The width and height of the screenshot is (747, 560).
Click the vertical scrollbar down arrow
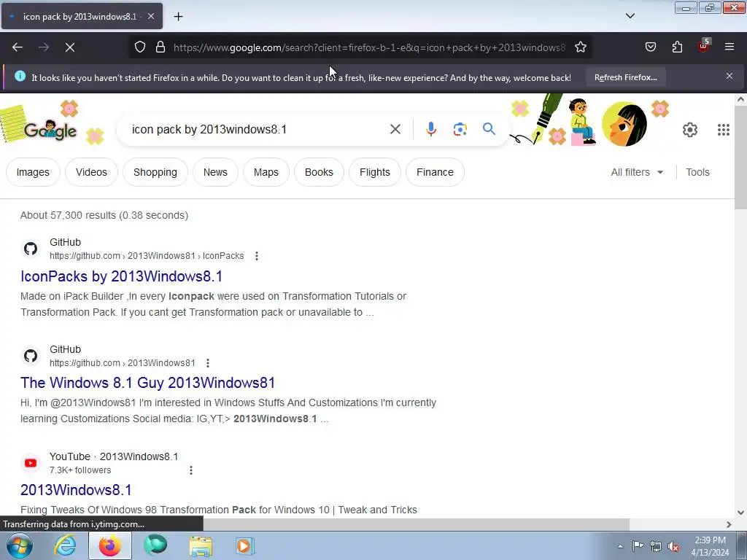740,513
